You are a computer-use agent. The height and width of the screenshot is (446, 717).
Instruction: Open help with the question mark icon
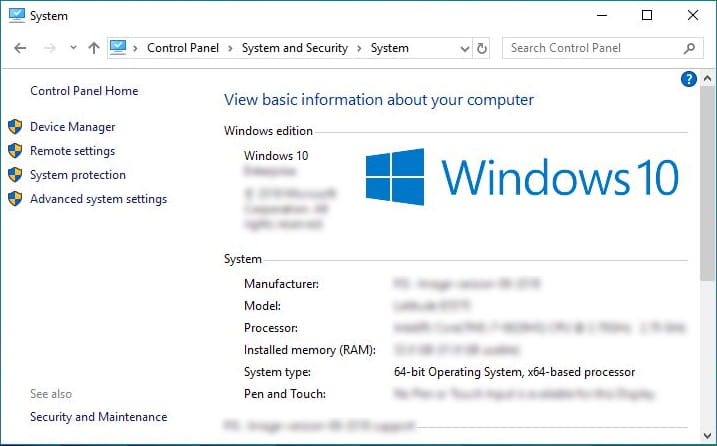click(689, 79)
